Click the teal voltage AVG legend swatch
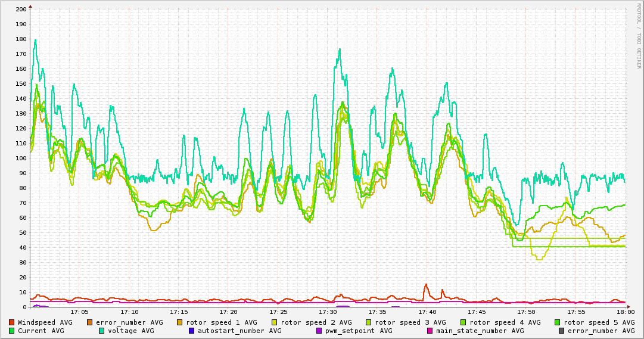 coord(101,331)
